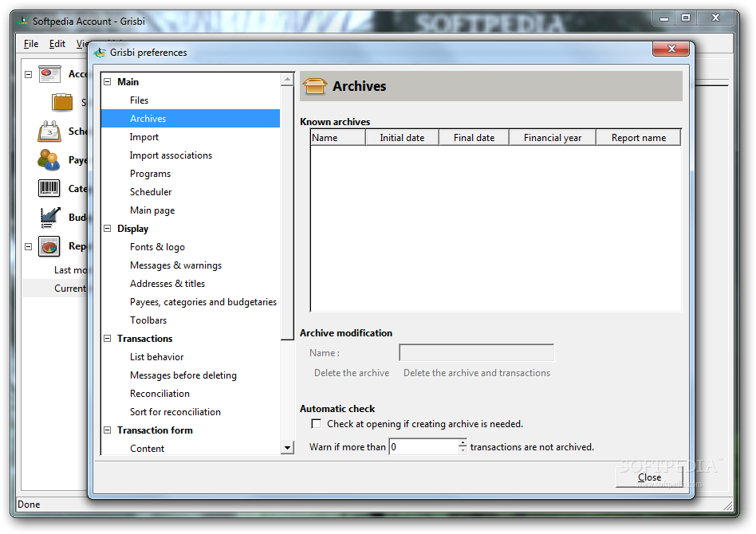This screenshot has width=756, height=534.
Task: Enable check at opening for archive creation
Action: 317,424
